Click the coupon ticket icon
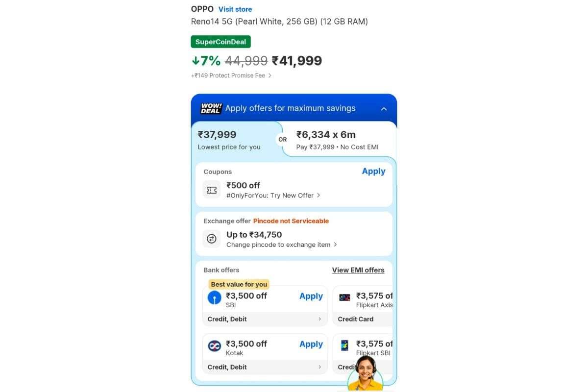The height and width of the screenshot is (392, 588). pyautogui.click(x=211, y=190)
